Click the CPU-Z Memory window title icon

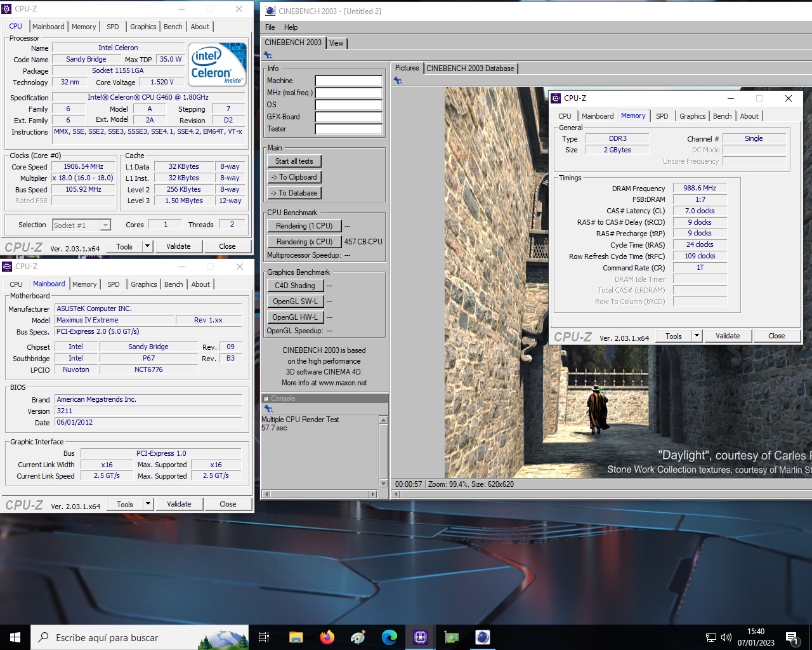point(556,98)
